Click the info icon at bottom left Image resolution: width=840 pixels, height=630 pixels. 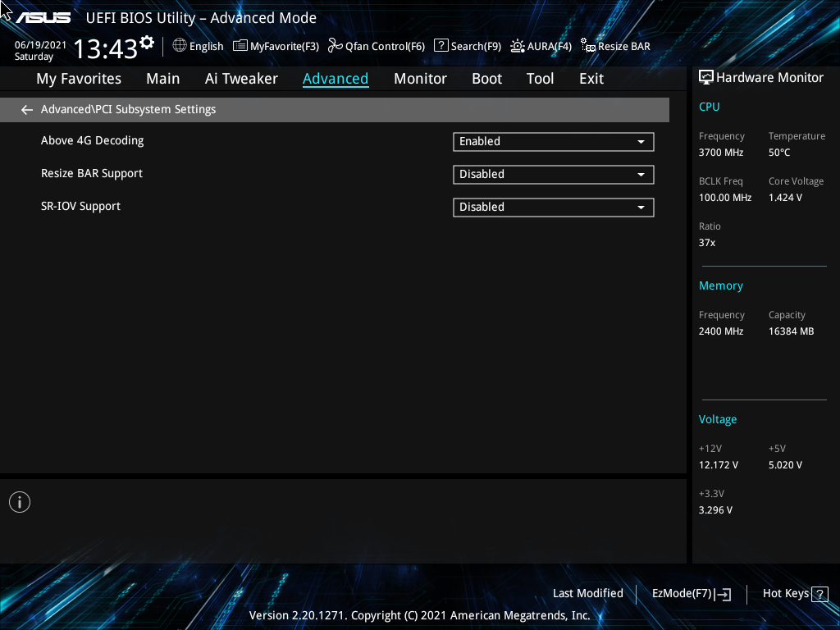(x=19, y=501)
